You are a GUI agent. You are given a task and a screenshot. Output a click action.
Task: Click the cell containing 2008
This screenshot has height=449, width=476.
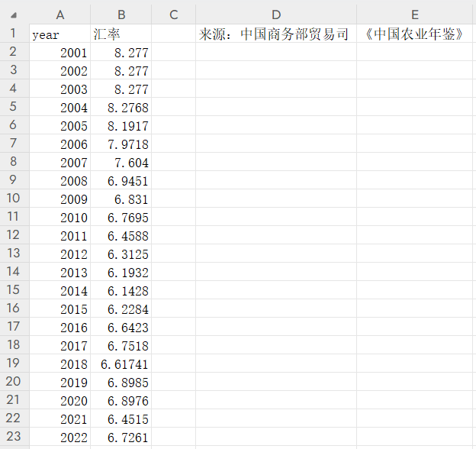(59, 180)
